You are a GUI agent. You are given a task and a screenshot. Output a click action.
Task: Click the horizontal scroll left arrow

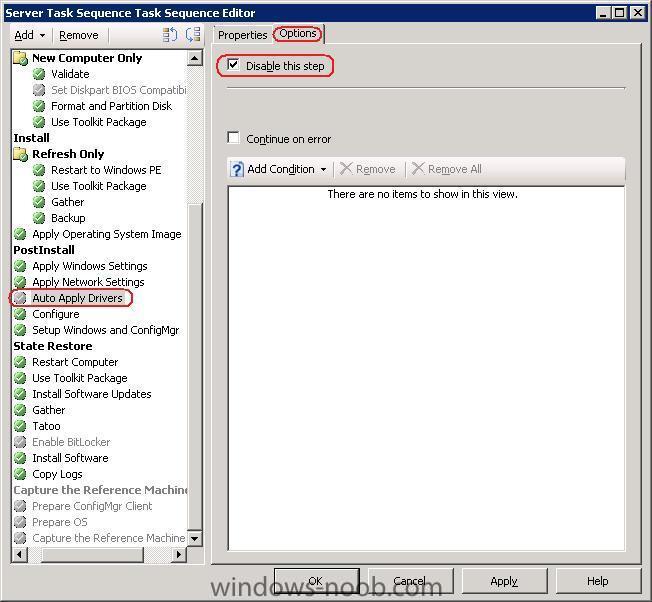[20, 554]
